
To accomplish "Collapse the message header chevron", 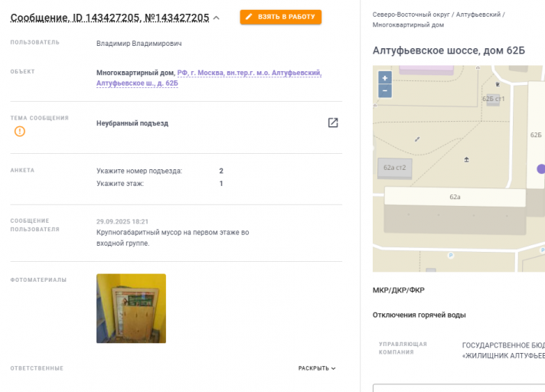I will pyautogui.click(x=216, y=18).
